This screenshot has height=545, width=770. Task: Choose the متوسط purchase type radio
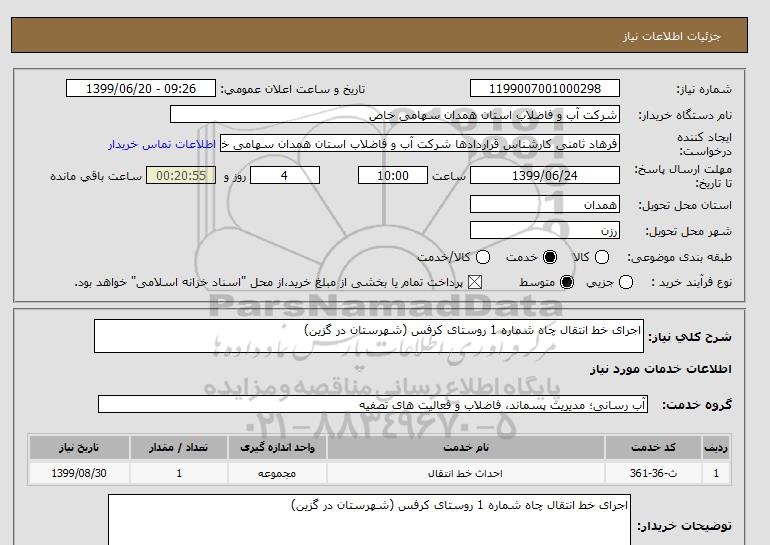(567, 282)
